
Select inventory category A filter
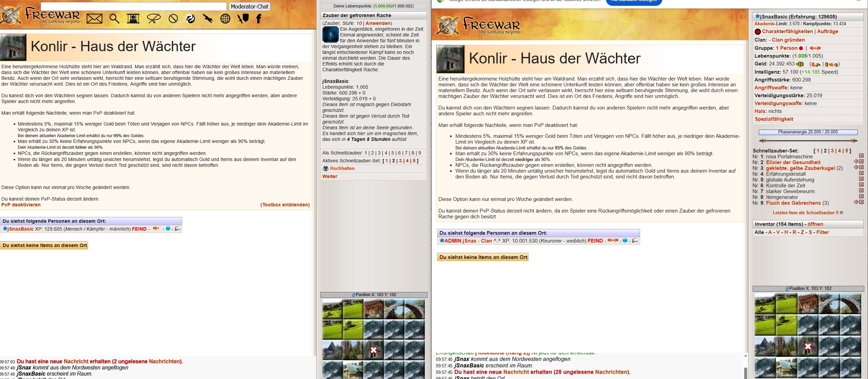[770, 232]
